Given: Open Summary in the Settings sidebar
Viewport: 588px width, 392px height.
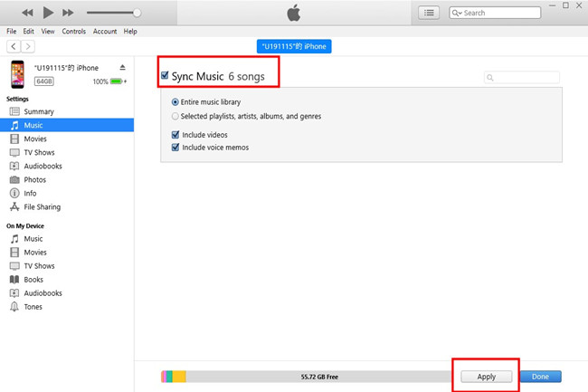Looking at the screenshot, I should pos(67,111).
